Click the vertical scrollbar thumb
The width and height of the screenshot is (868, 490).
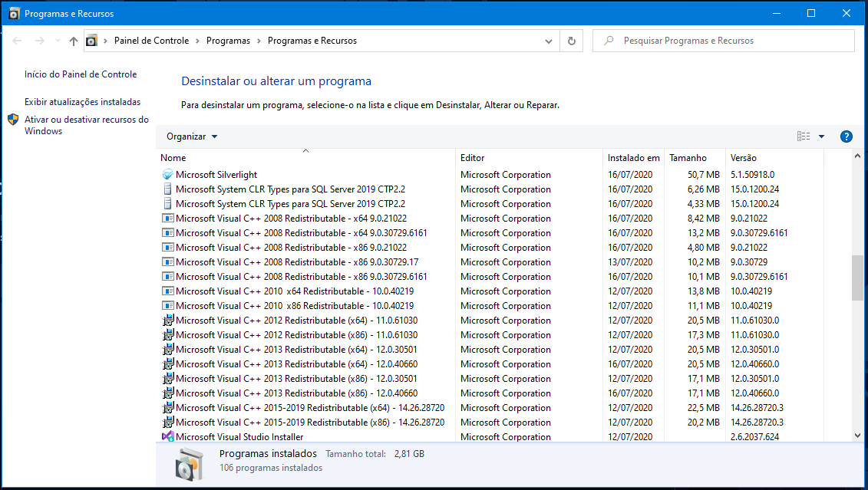857,278
